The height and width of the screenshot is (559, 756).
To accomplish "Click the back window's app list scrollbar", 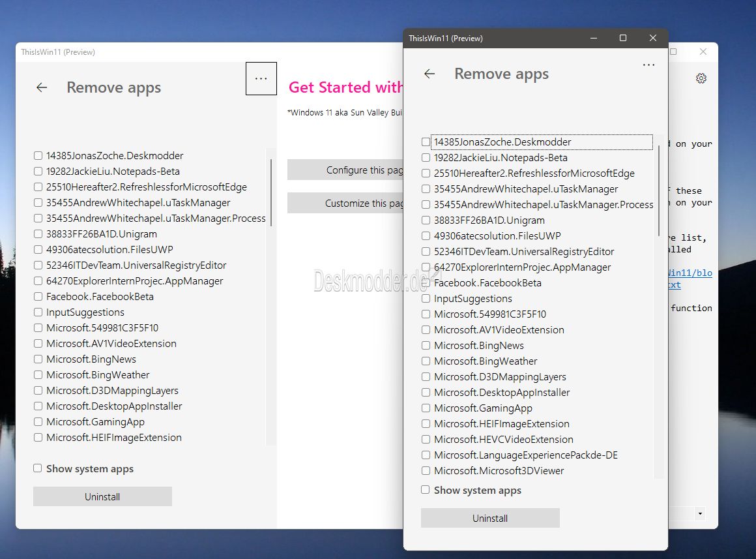I will coord(271,192).
